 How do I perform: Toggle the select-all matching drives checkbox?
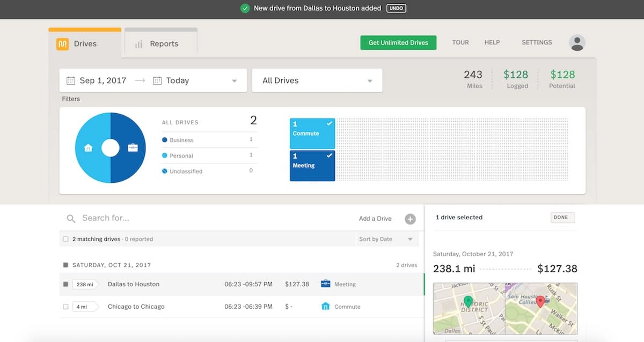[65, 239]
